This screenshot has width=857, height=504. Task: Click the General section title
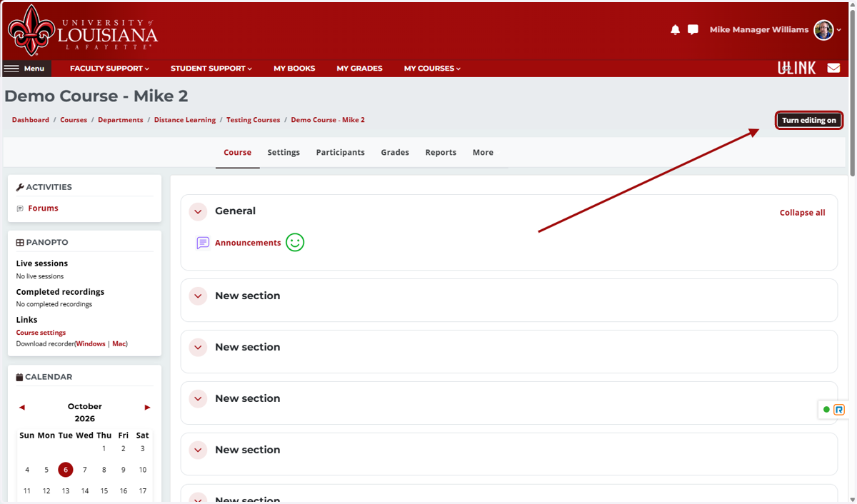click(235, 211)
